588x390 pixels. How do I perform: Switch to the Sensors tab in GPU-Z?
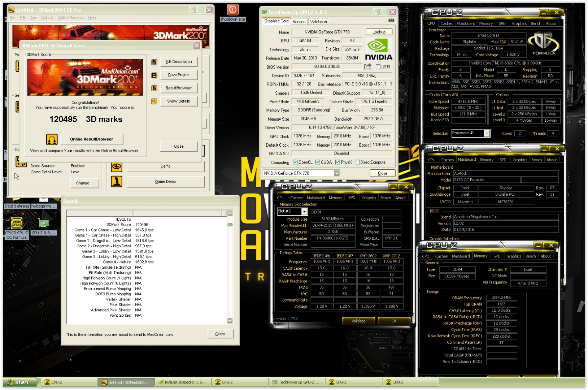coord(299,22)
